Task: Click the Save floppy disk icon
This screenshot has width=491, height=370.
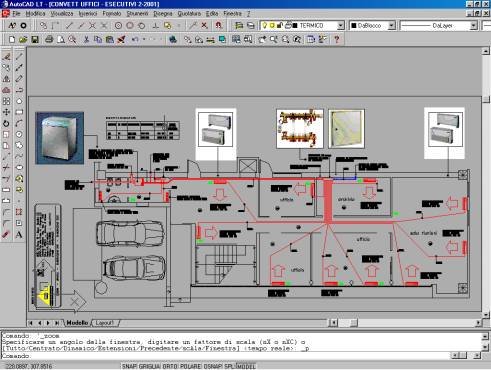Action: (x=34, y=39)
